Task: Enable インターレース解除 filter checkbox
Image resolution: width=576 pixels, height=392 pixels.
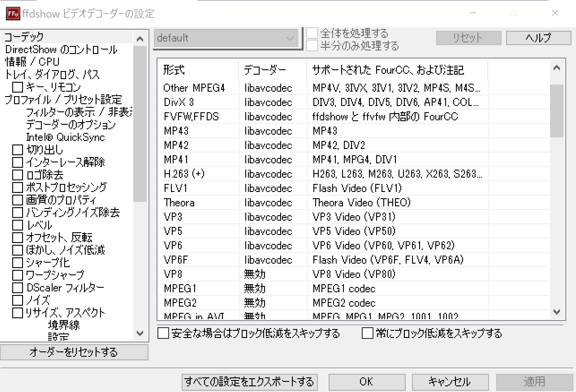Action: (18, 162)
